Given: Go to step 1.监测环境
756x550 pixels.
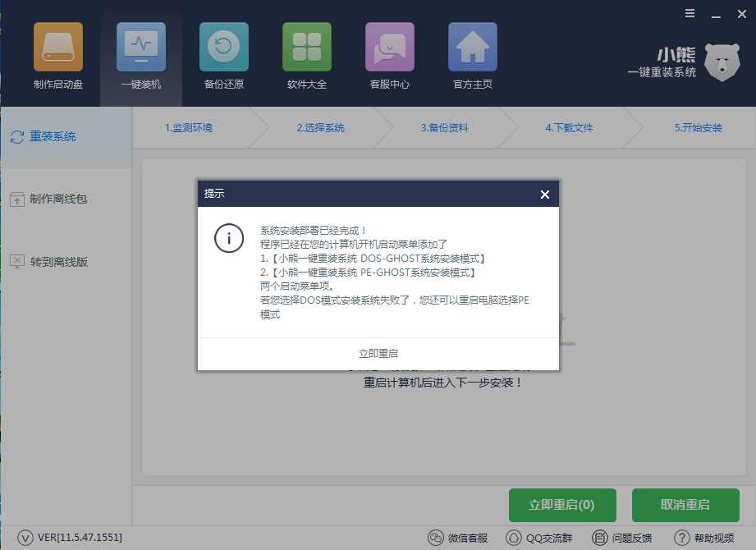Looking at the screenshot, I should (189, 128).
